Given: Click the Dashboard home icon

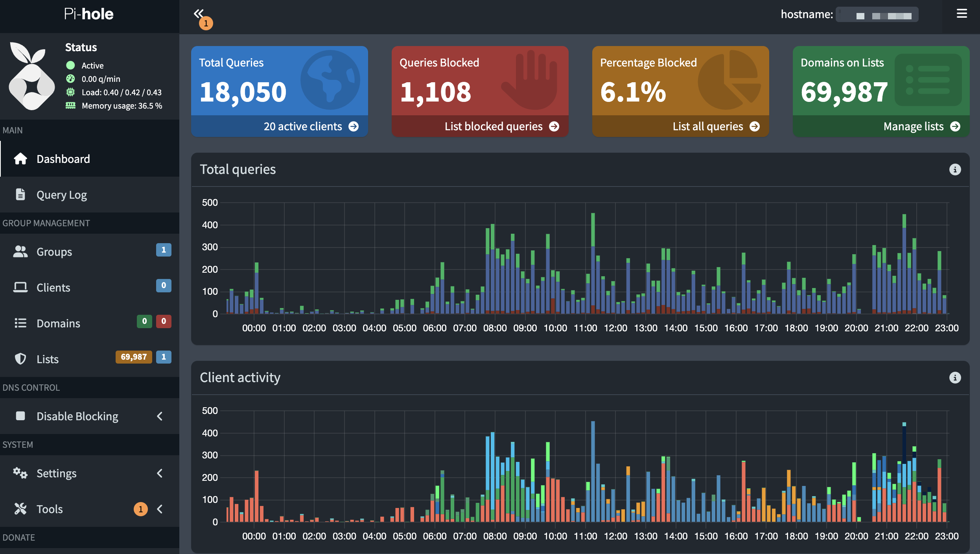Looking at the screenshot, I should pos(20,159).
